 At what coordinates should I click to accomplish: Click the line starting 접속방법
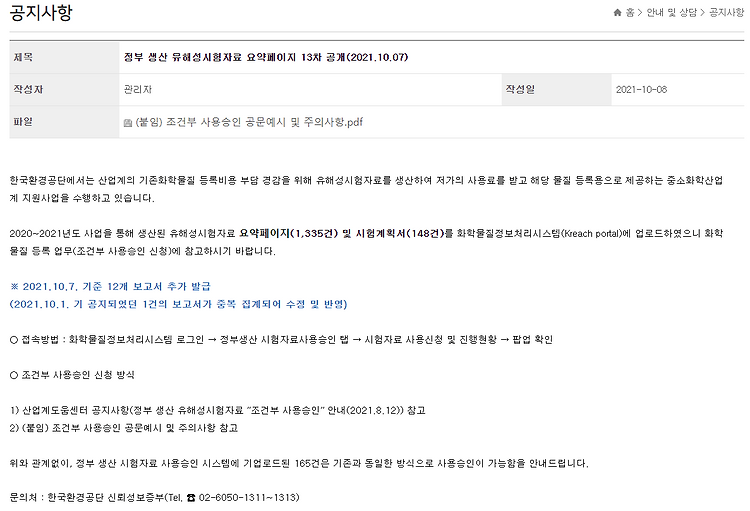281,340
